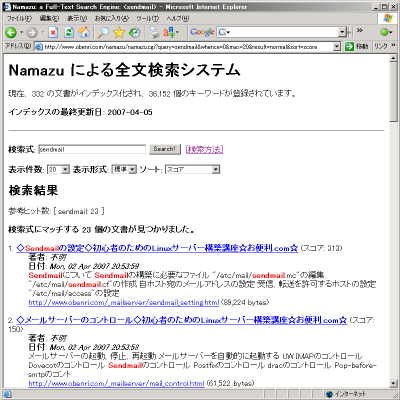
Task: Click the Forward navigation arrow icon
Action: click(32, 32)
